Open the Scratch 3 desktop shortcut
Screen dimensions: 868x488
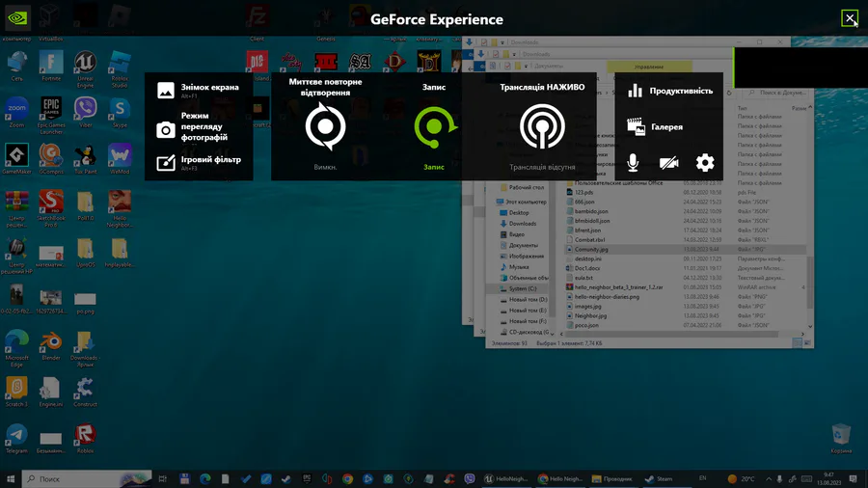pyautogui.click(x=16, y=392)
